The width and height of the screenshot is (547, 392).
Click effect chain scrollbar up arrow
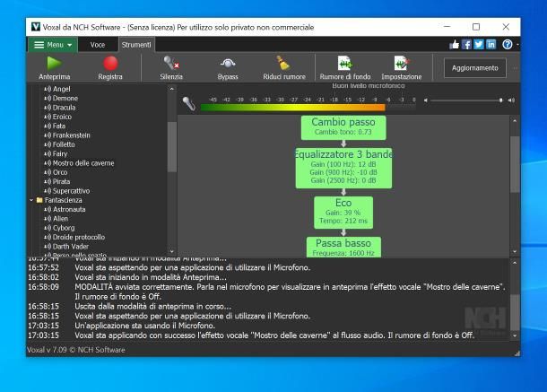point(515,120)
